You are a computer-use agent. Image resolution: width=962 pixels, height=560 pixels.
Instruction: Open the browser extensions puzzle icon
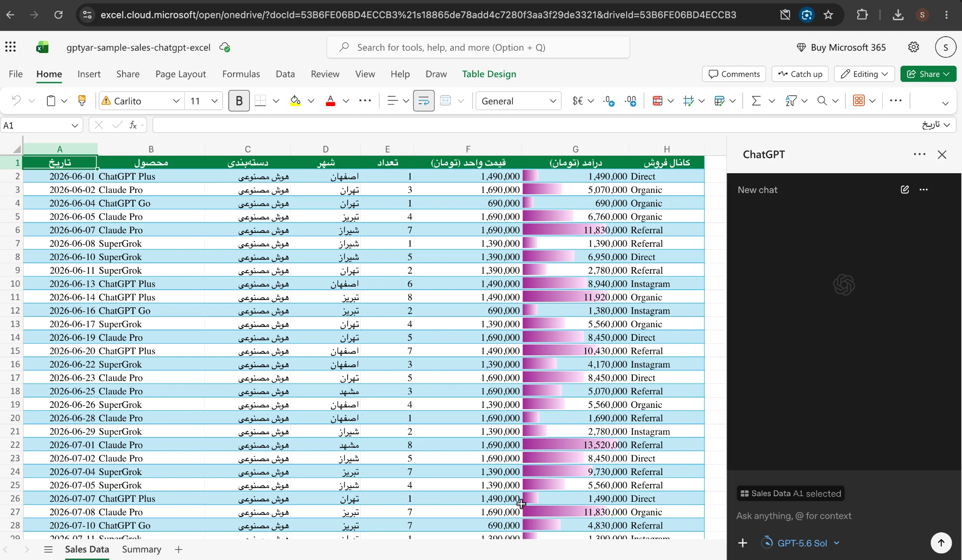coord(862,15)
